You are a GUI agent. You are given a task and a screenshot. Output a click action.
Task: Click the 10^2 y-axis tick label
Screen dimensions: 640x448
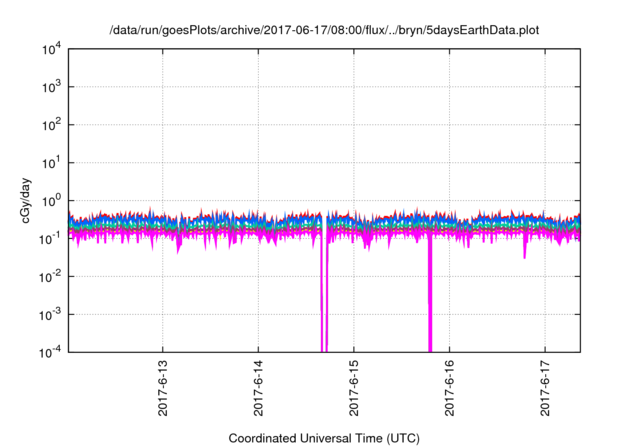click(x=51, y=125)
